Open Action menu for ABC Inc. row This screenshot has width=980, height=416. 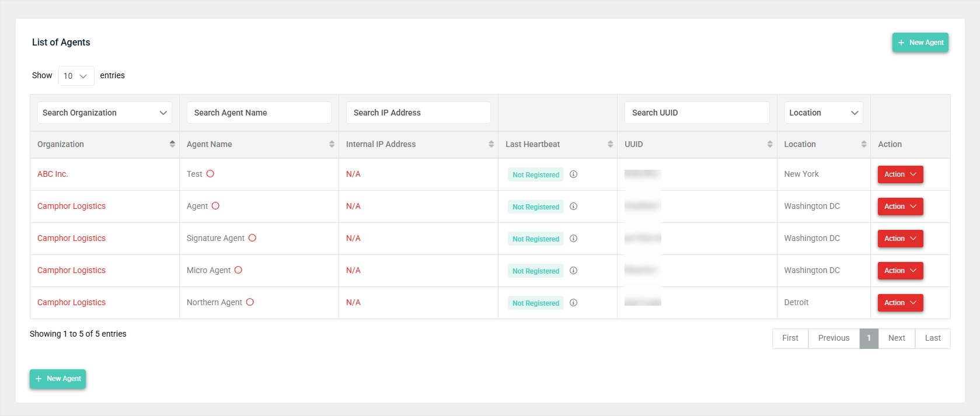900,174
